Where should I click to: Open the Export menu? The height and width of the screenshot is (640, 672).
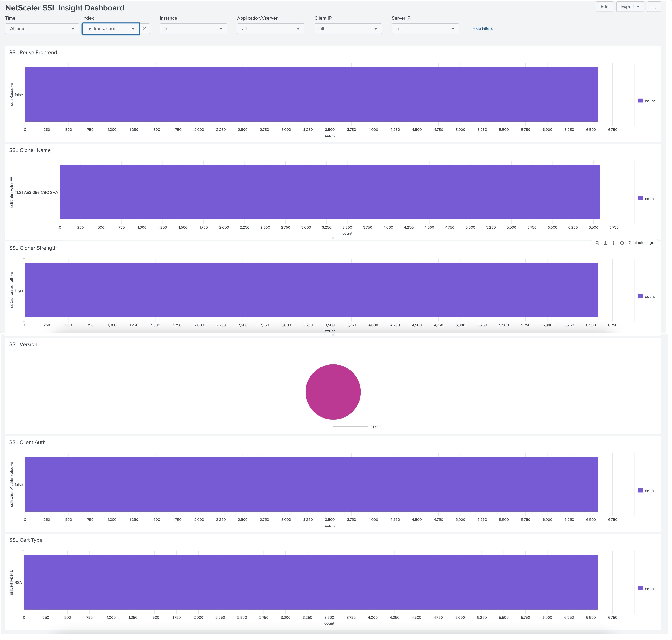coord(630,7)
